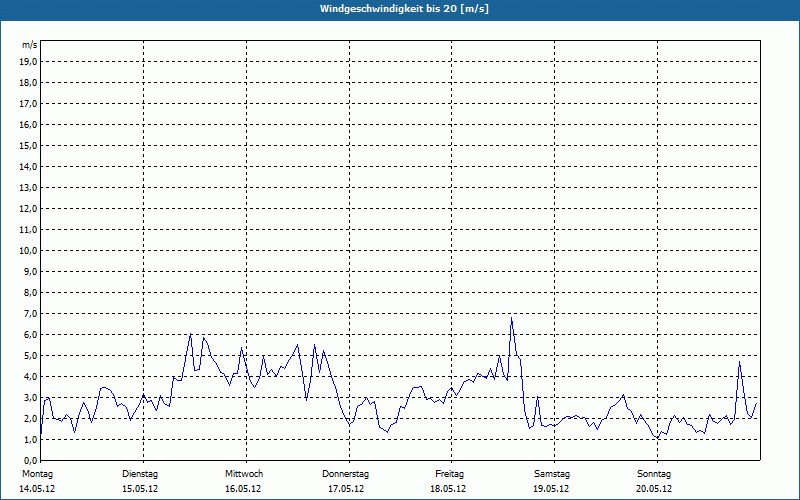800x500 pixels.
Task: Click the 16,0 axis value
Action: click(29, 124)
